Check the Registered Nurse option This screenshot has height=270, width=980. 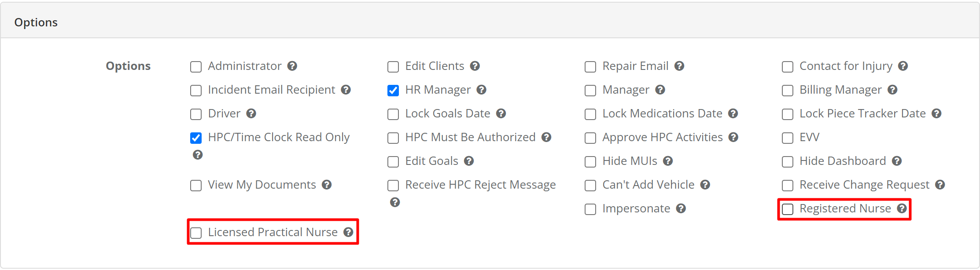click(x=788, y=209)
